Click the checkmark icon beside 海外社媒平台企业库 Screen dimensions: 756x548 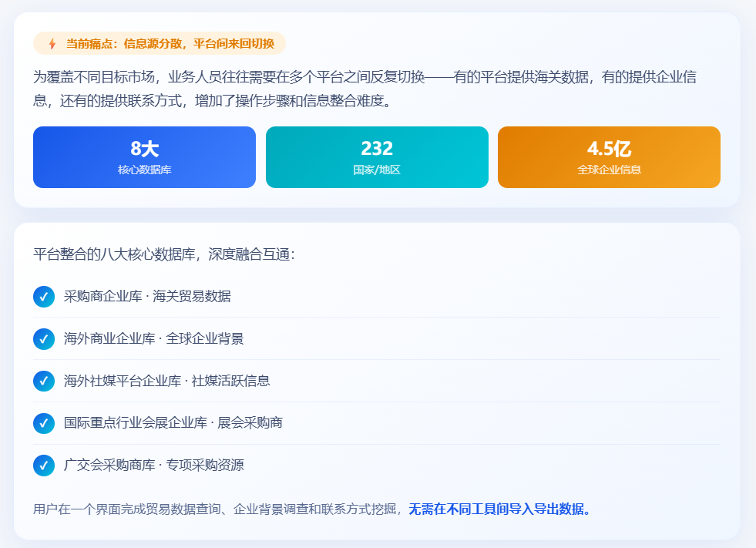click(44, 381)
